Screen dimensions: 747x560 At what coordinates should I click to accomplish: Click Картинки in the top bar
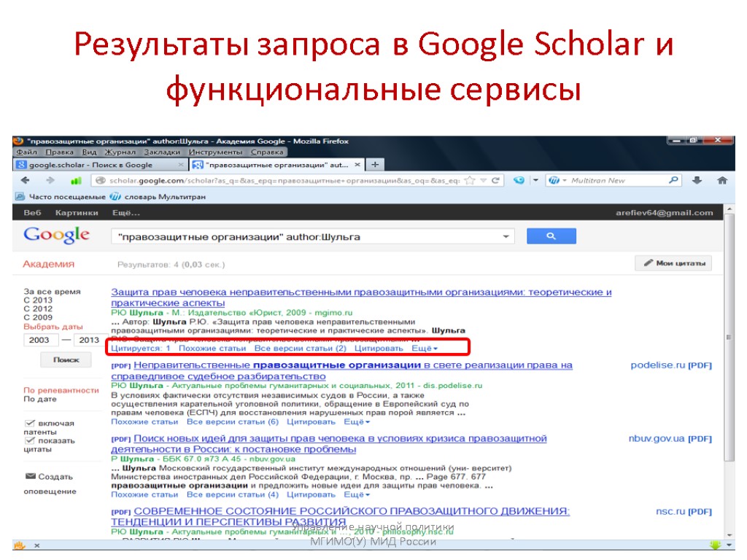(77, 213)
